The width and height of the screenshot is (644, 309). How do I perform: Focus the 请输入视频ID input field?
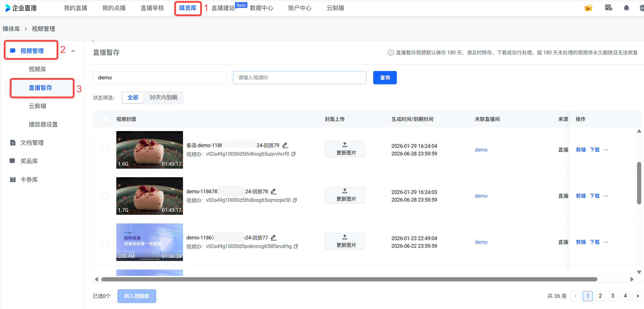point(300,78)
